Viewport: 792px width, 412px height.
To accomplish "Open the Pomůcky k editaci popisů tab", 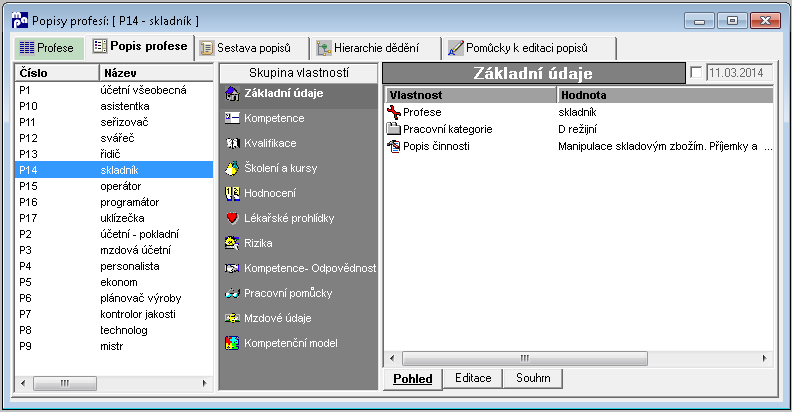I will 530,48.
